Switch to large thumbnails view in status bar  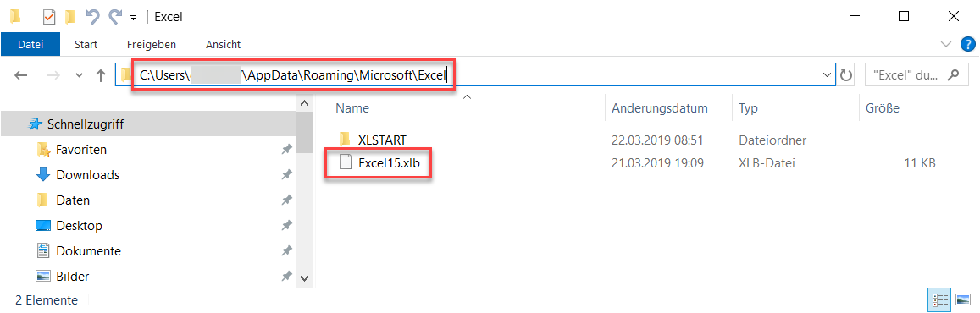tap(962, 299)
